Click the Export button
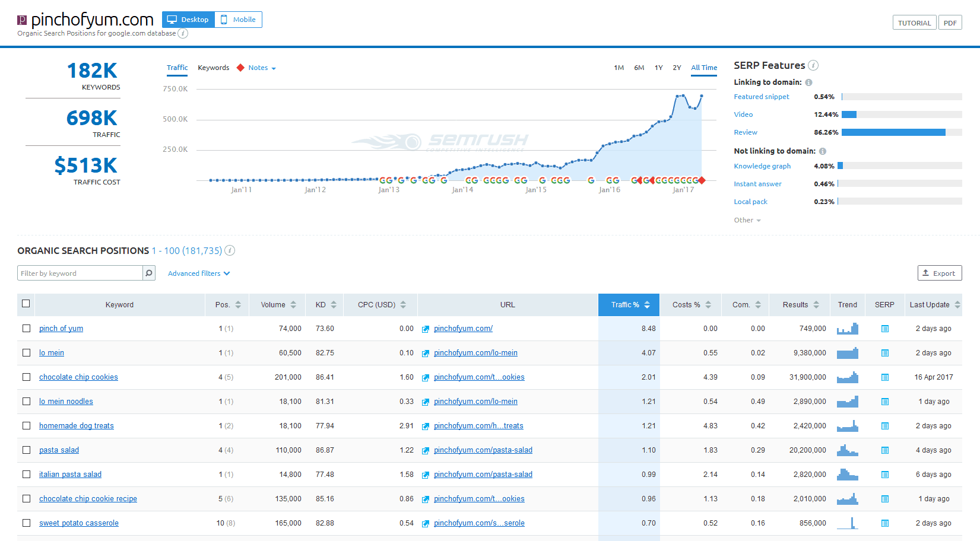Viewport: 980px width, 541px height. click(940, 273)
